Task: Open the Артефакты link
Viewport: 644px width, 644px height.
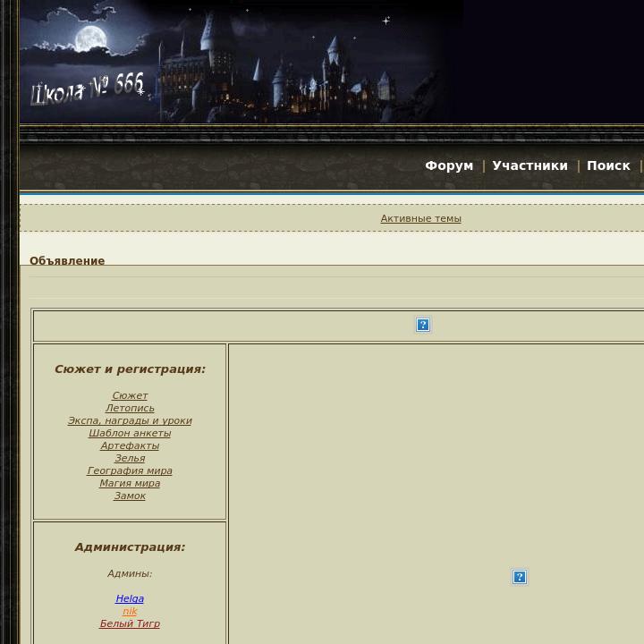Action: coord(130,445)
